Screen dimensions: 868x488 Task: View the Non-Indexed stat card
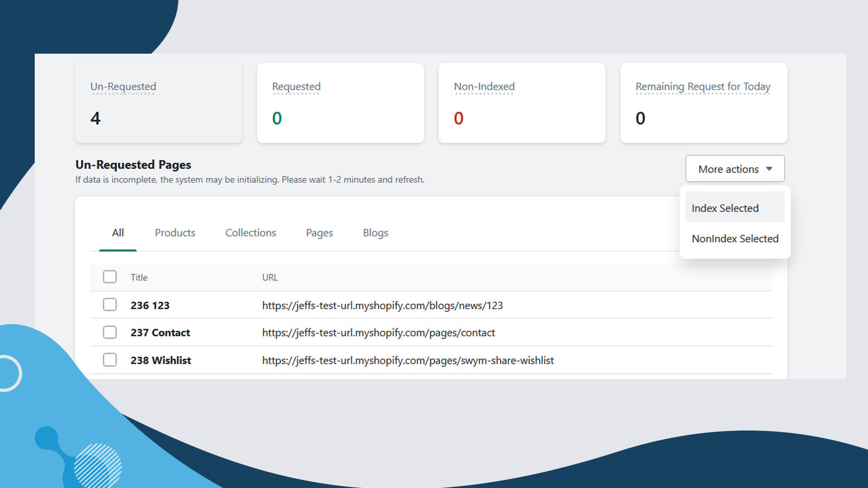[x=521, y=103]
